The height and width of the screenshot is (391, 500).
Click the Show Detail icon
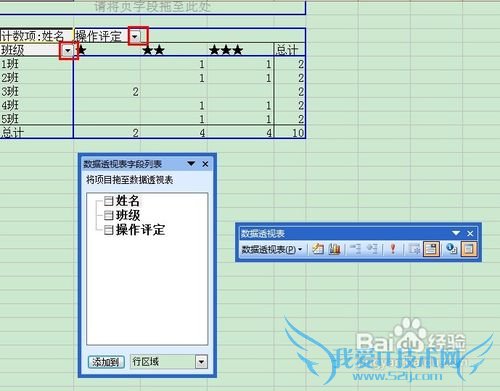tap(372, 249)
